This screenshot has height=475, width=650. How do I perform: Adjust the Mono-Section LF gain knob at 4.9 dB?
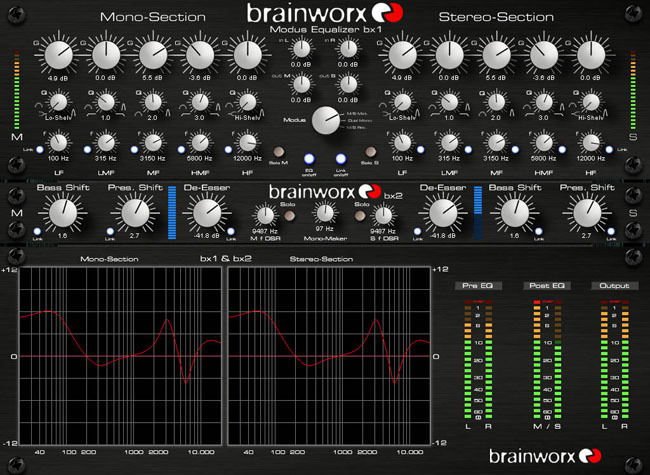(58, 55)
